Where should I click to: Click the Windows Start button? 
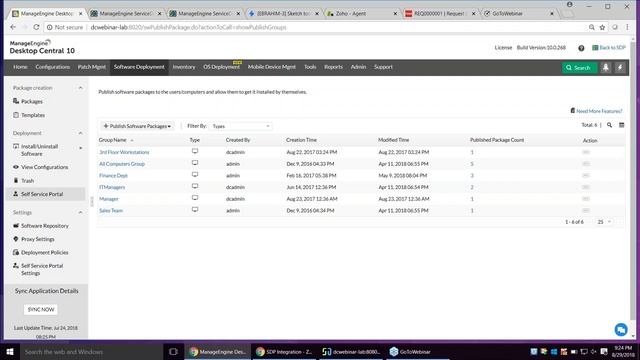click(x=9, y=351)
